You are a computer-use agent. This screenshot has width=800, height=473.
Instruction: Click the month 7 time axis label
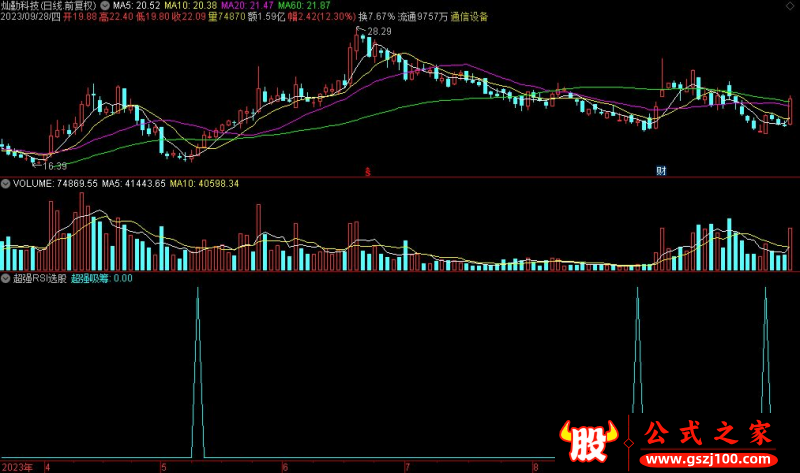(407, 467)
